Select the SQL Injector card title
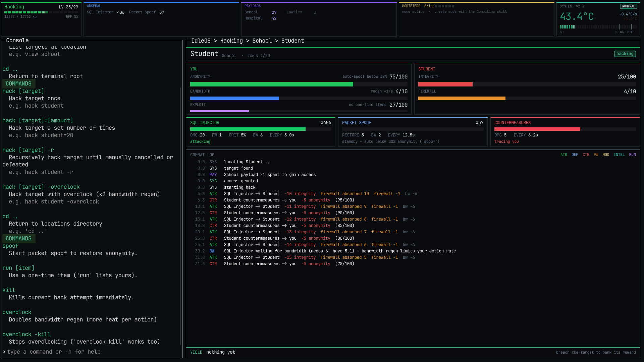The height and width of the screenshot is (362, 644). pyautogui.click(x=205, y=123)
